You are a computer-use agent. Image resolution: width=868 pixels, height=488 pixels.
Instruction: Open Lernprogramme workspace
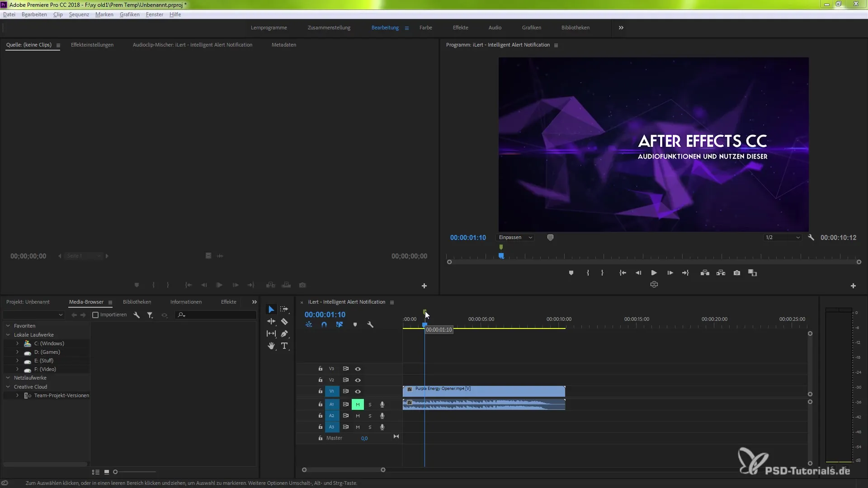pyautogui.click(x=269, y=28)
